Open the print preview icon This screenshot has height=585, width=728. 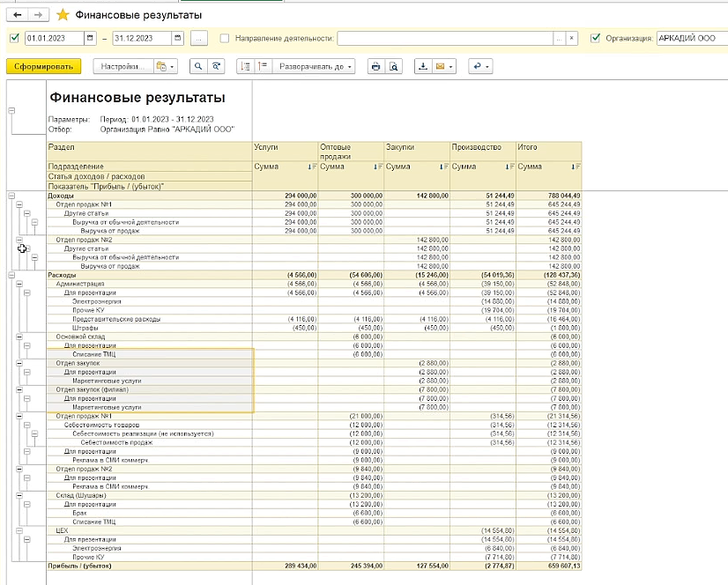click(x=394, y=66)
